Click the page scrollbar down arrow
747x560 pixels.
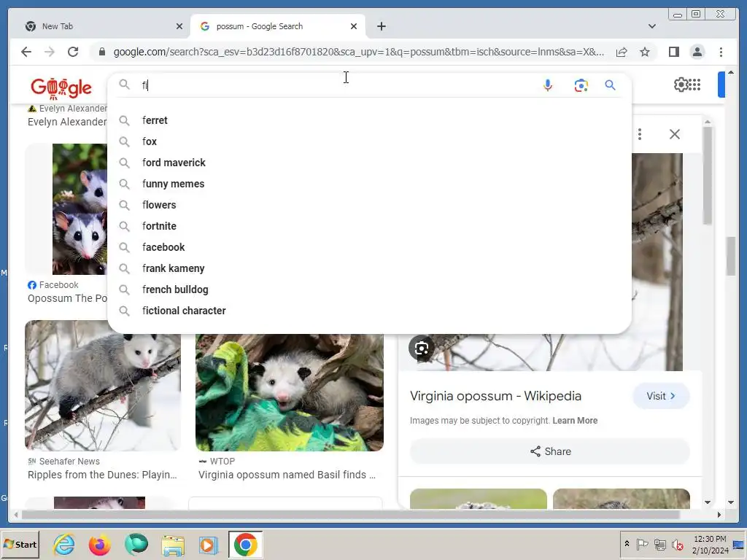click(x=731, y=502)
